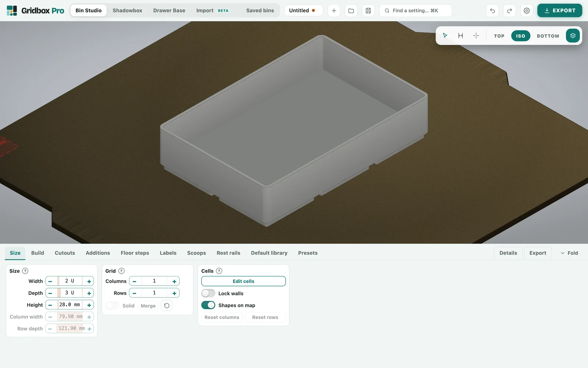Click the Merge button

(148, 305)
